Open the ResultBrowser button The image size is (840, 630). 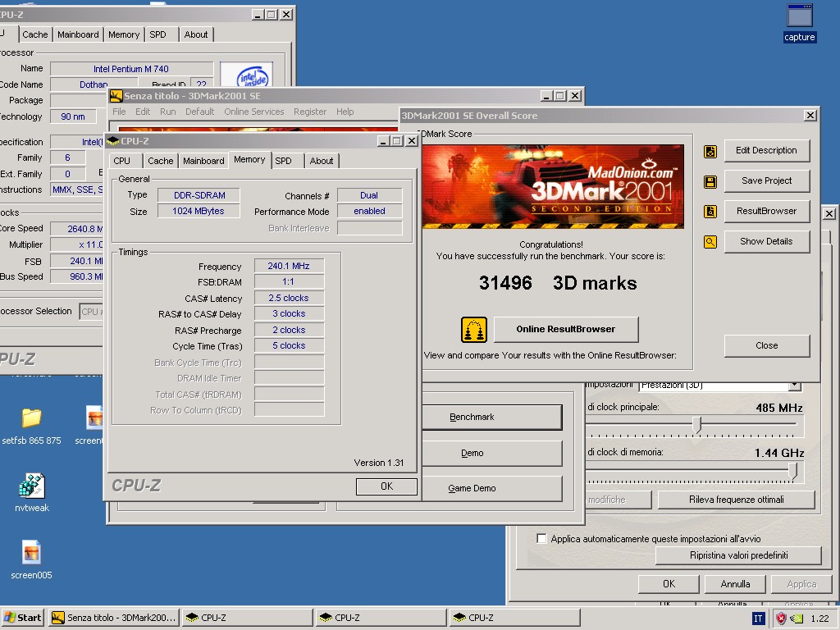coord(767,211)
